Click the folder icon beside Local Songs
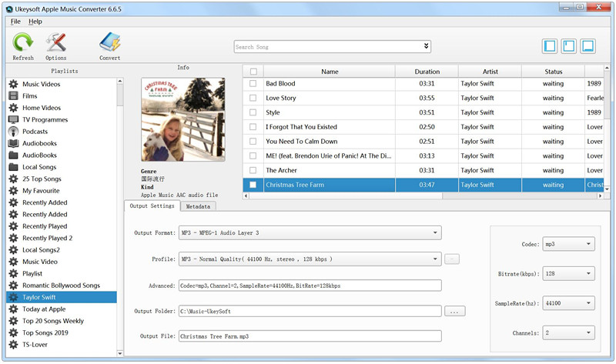This screenshot has width=616, height=364. pyautogui.click(x=13, y=167)
